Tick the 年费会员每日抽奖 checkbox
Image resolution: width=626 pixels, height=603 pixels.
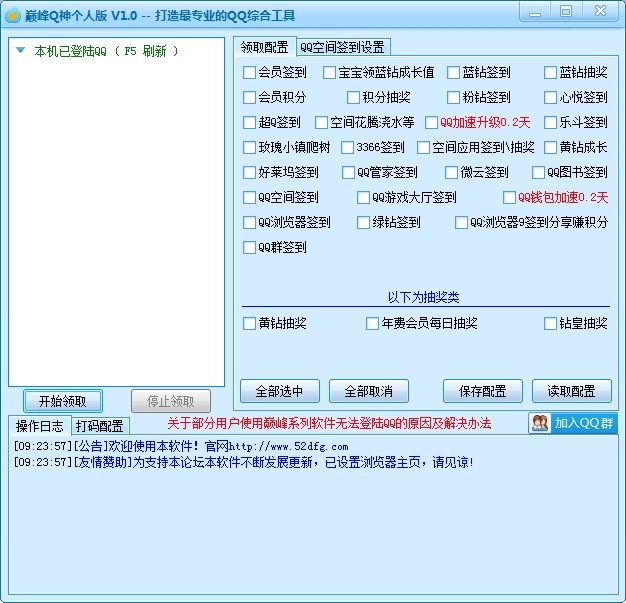372,323
